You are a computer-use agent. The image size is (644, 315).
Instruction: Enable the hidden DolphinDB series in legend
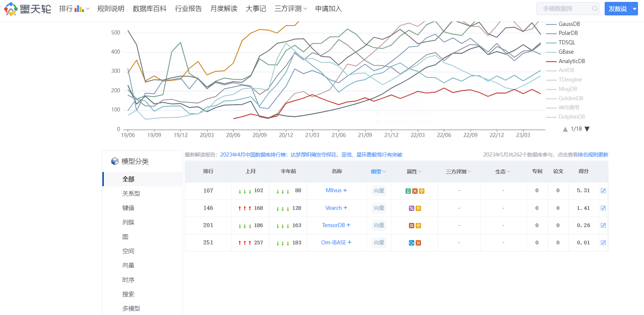click(x=566, y=117)
